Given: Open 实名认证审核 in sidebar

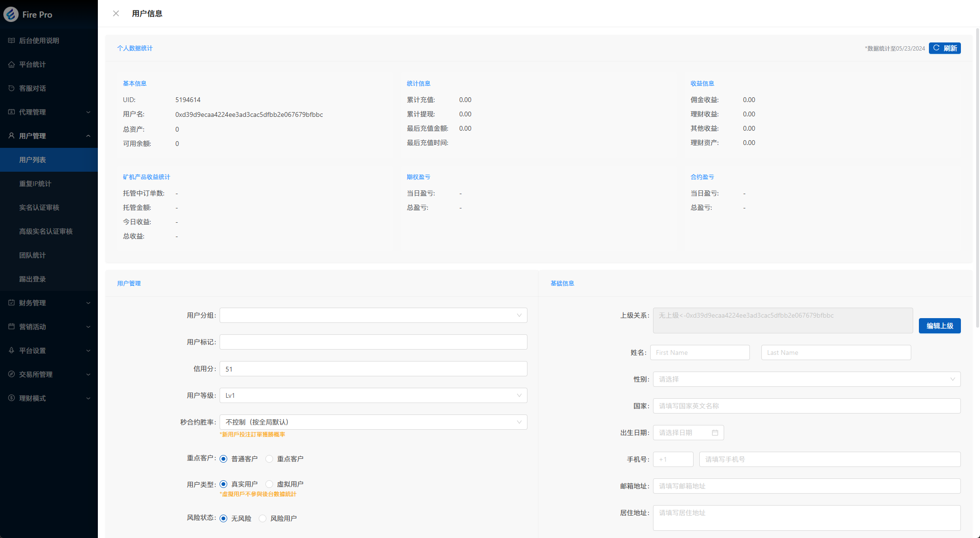Looking at the screenshot, I should pos(39,207).
